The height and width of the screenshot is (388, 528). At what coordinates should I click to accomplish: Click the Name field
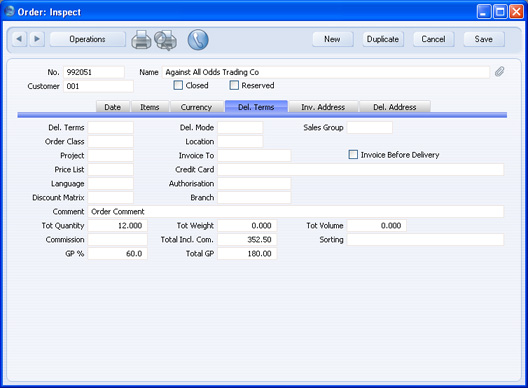[326, 72]
